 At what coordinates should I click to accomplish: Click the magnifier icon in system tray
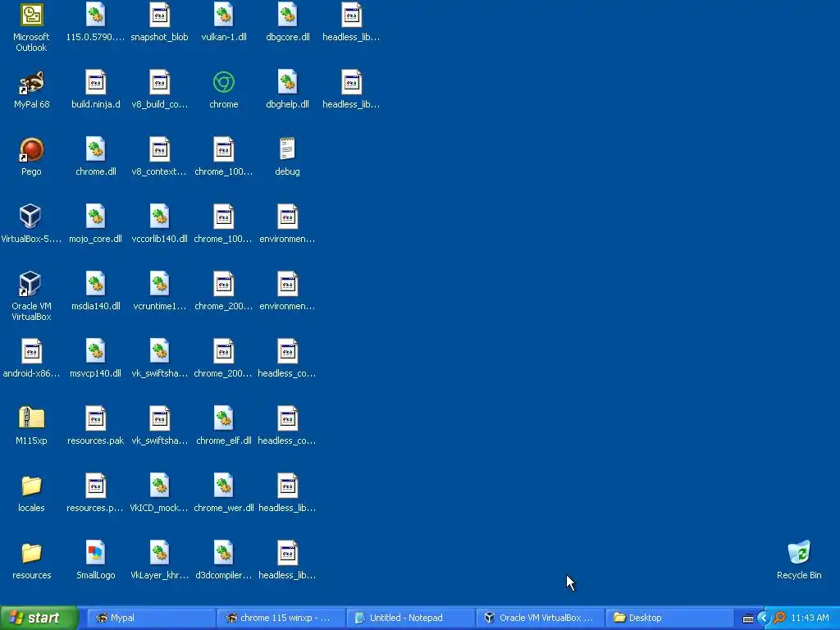pyautogui.click(x=779, y=618)
